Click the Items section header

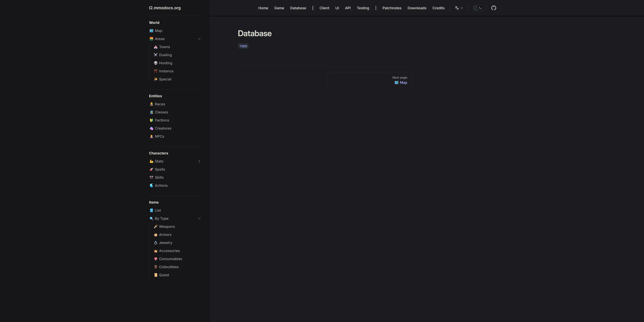(x=154, y=203)
